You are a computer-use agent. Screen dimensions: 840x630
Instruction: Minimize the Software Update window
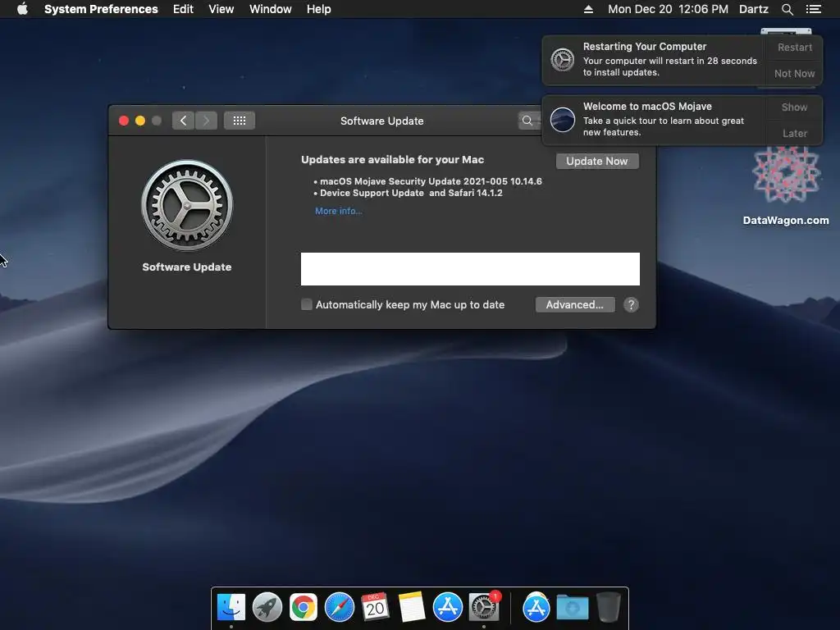tap(140, 121)
